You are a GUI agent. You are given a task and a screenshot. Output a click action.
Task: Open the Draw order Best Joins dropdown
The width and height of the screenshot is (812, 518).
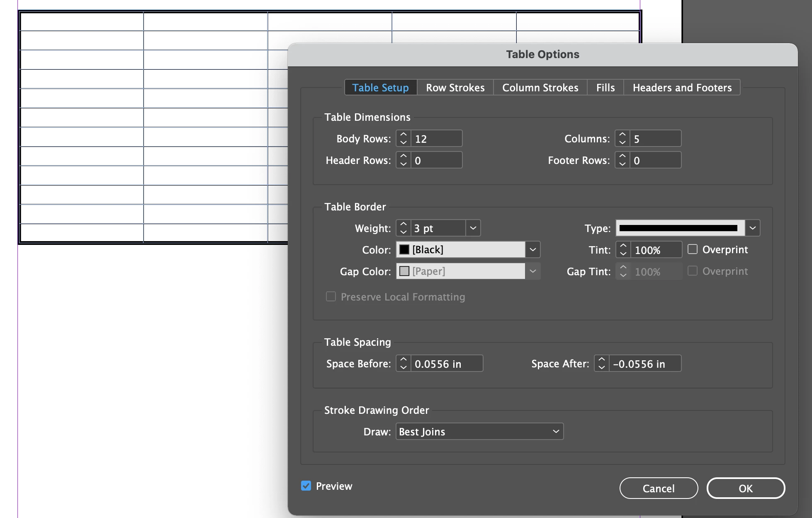[479, 431]
